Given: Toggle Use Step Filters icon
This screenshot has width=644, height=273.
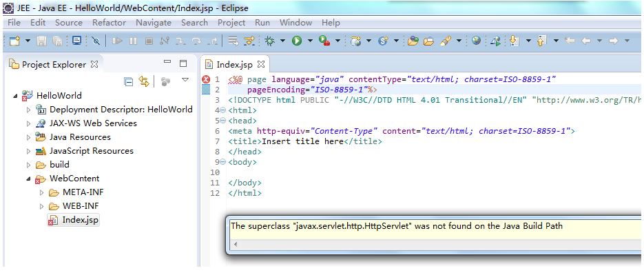Looking at the screenshot, I should [249, 41].
